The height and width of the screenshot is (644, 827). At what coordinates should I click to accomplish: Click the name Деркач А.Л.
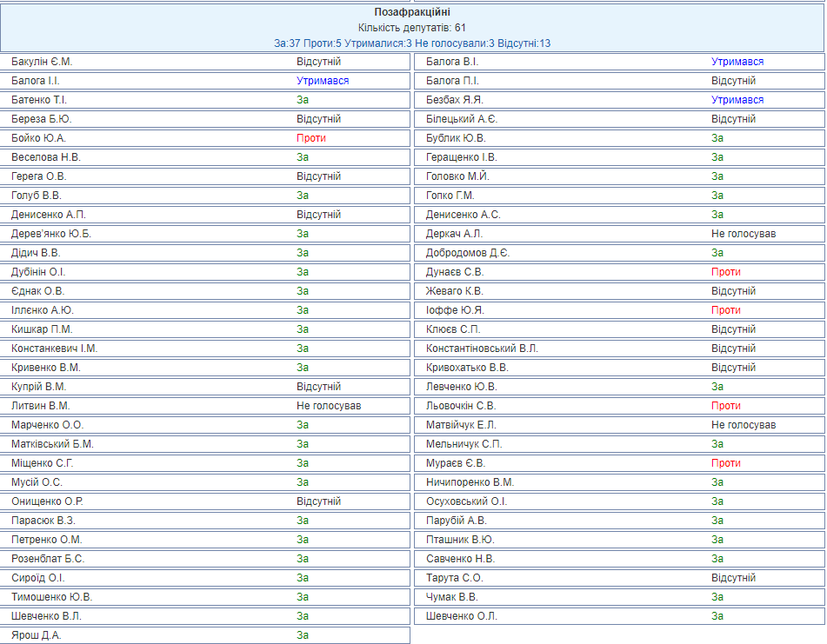pos(454,234)
